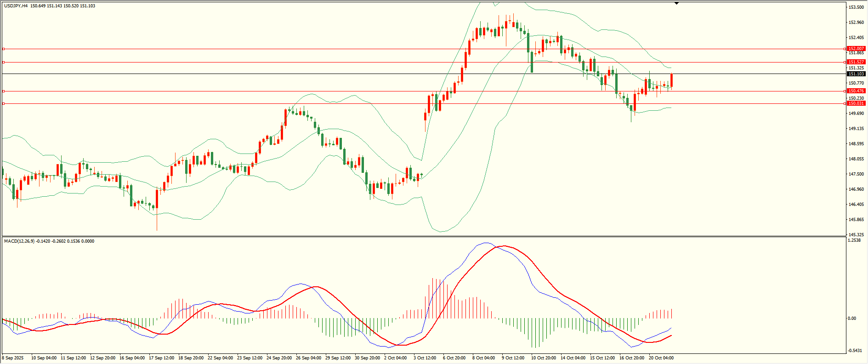Viewport: 868px width, 364px height.
Task: Select left handle of the 152.007 line
Action: point(4,49)
